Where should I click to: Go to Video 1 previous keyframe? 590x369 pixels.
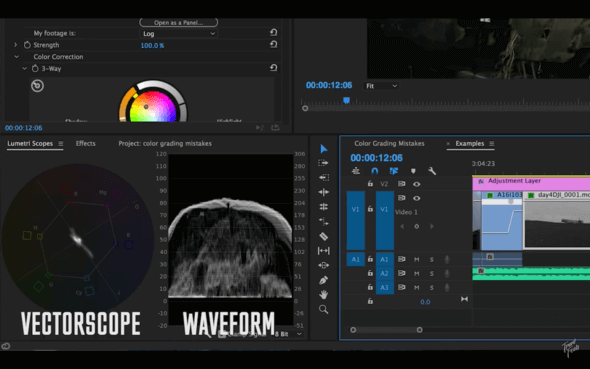402,226
